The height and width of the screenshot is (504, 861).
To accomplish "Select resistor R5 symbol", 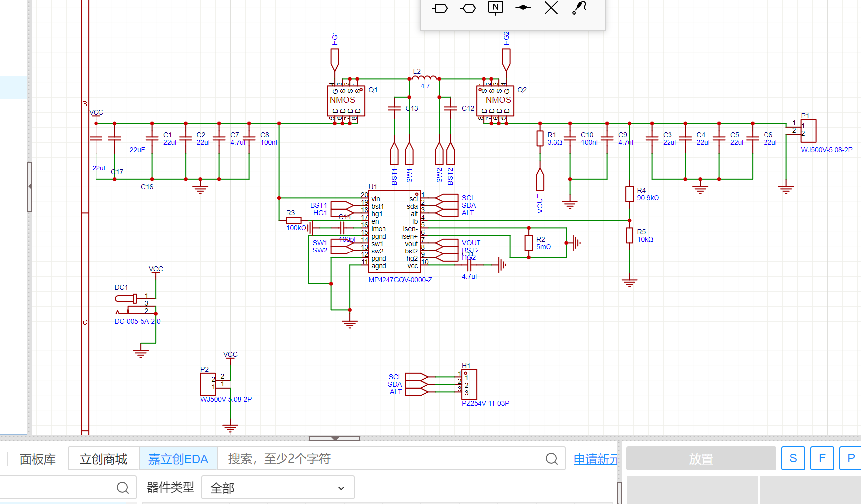I will click(x=629, y=235).
